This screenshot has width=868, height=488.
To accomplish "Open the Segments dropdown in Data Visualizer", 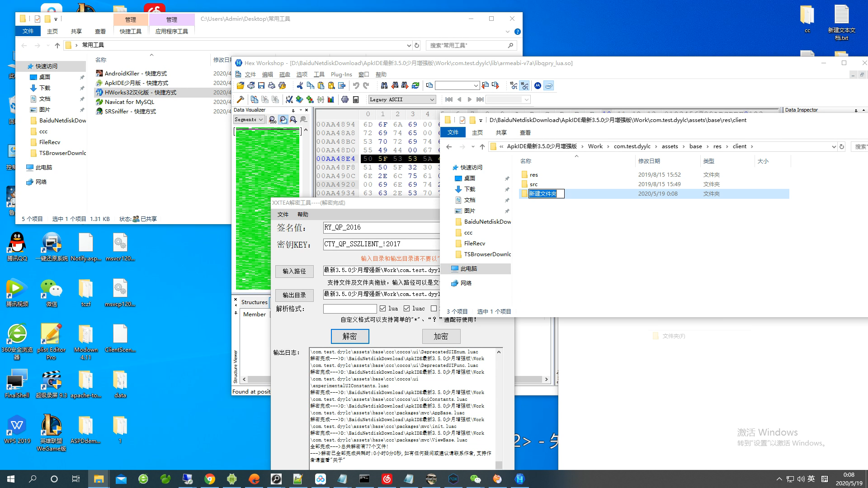I will click(261, 120).
